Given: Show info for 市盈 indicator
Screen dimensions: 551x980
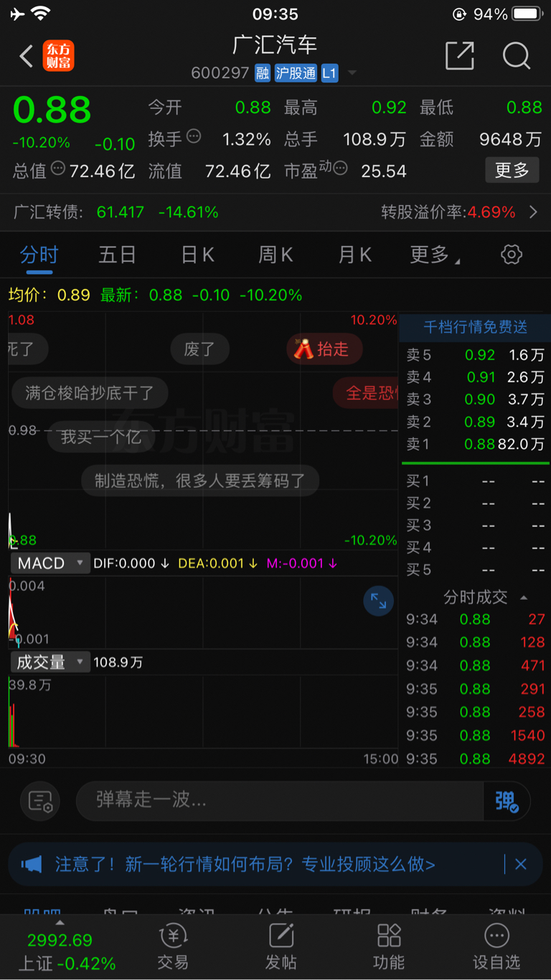Looking at the screenshot, I should pyautogui.click(x=340, y=168).
